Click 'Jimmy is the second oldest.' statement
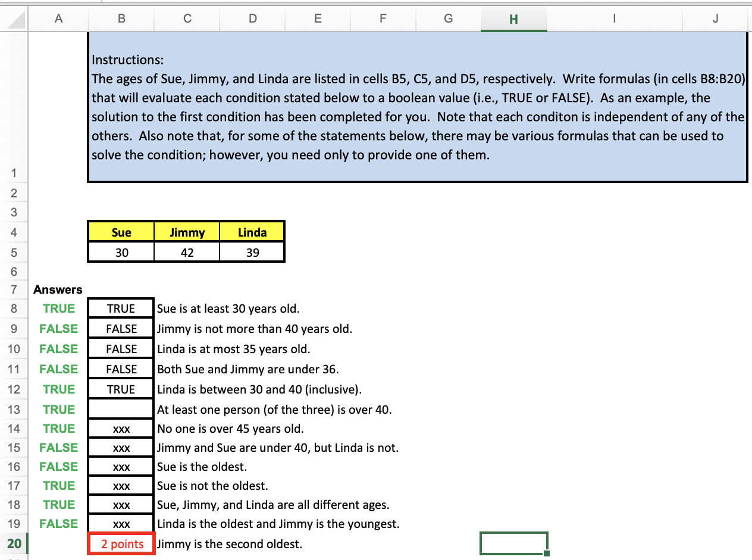The height and width of the screenshot is (560, 752). click(230, 544)
